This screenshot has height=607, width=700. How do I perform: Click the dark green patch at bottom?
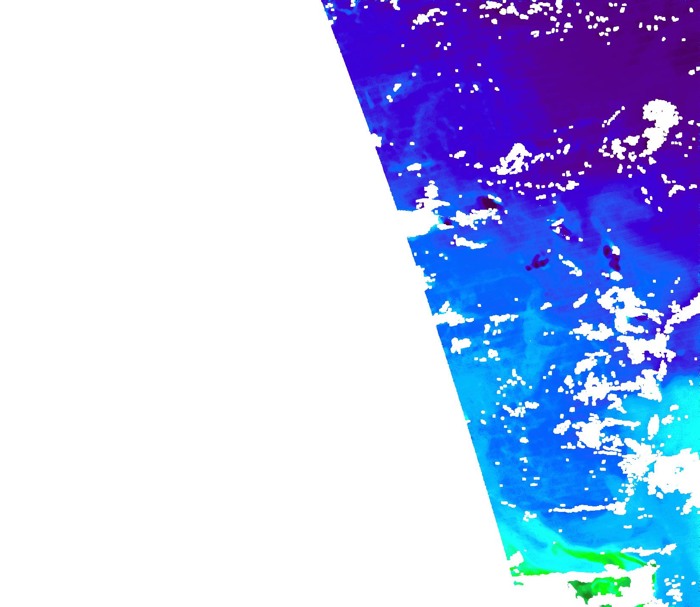coord(585,591)
